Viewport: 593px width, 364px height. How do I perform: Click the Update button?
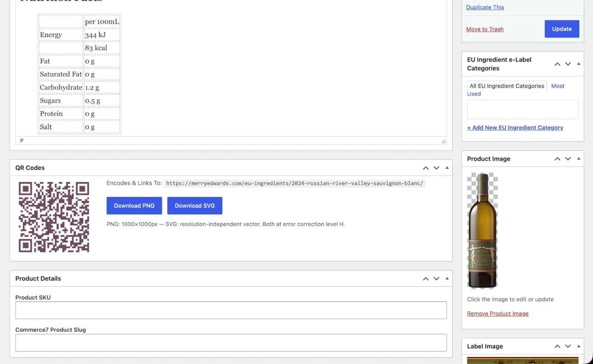coord(562,29)
